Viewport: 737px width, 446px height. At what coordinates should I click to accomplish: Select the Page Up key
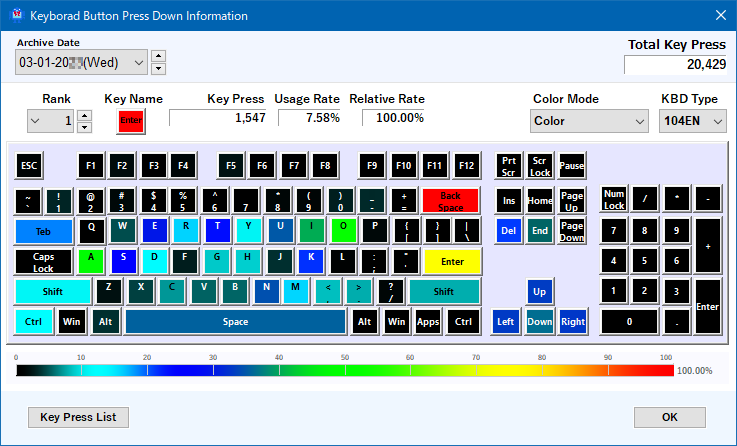point(572,201)
